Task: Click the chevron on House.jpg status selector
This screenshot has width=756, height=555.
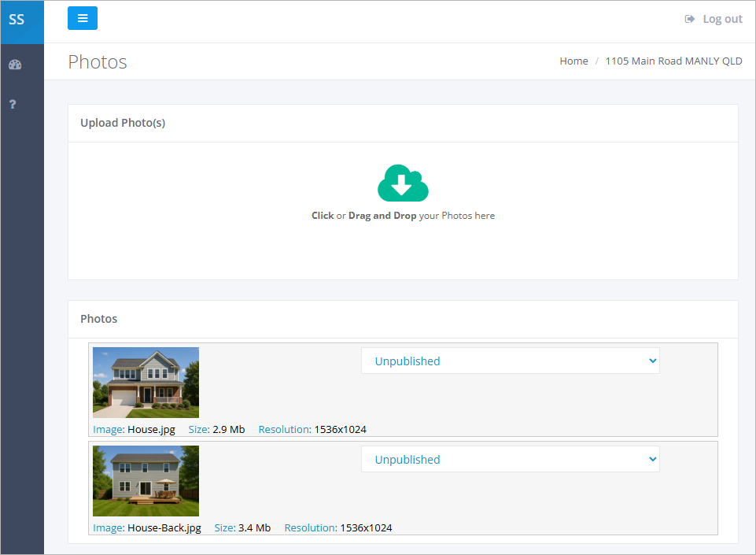Action: (x=651, y=361)
